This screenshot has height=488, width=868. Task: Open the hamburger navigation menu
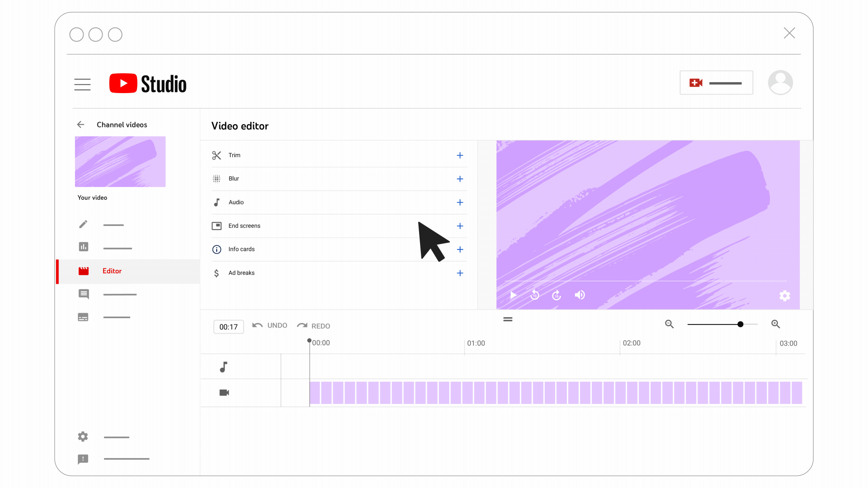[82, 84]
